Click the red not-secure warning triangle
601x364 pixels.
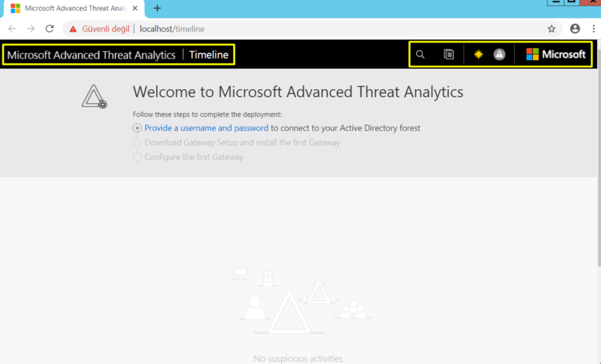(73, 29)
